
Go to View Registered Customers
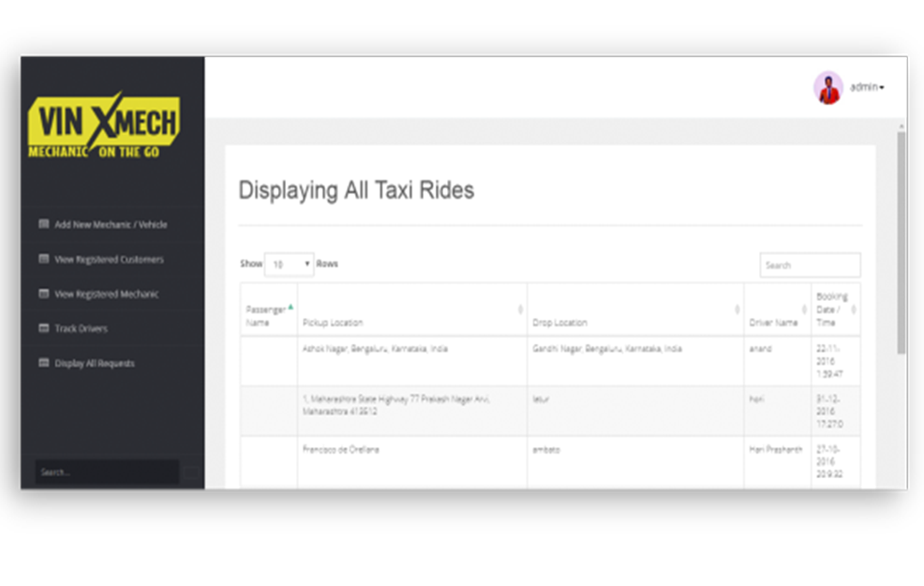pyautogui.click(x=109, y=260)
